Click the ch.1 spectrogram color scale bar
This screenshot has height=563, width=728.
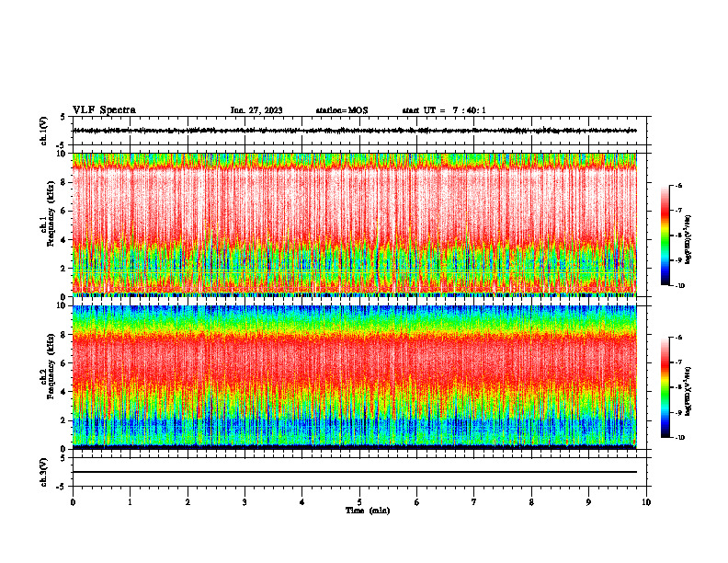click(x=665, y=236)
